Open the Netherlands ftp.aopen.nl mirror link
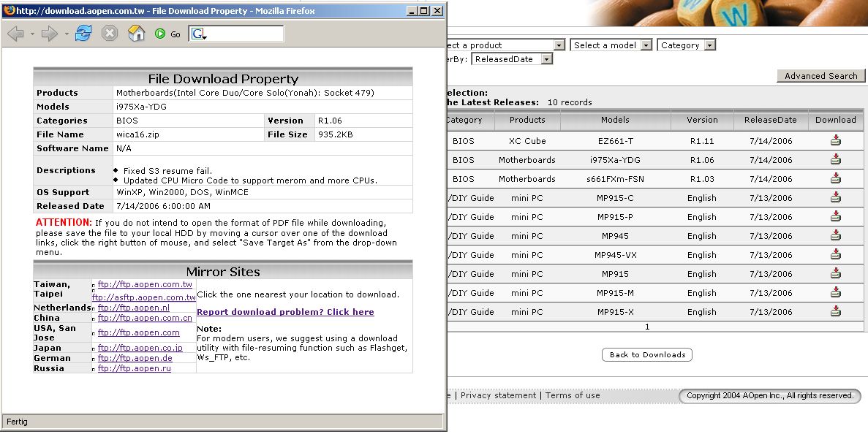Screen dimensions: 868x434 click(133, 308)
